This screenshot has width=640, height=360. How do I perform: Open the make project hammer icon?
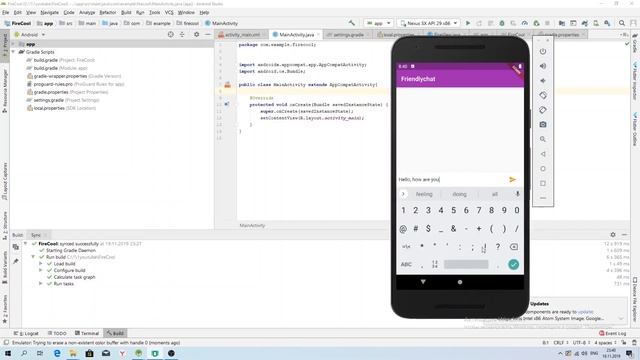tap(352, 23)
